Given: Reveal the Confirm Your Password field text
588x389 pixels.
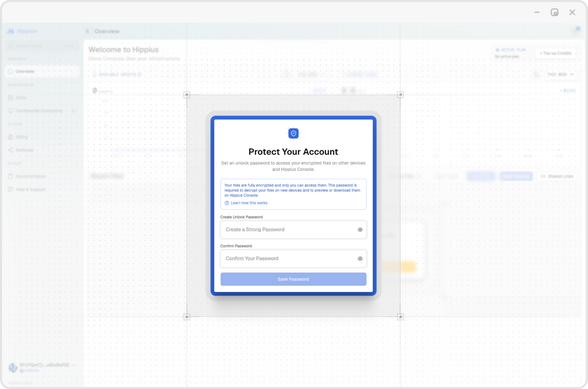Looking at the screenshot, I should 360,258.
